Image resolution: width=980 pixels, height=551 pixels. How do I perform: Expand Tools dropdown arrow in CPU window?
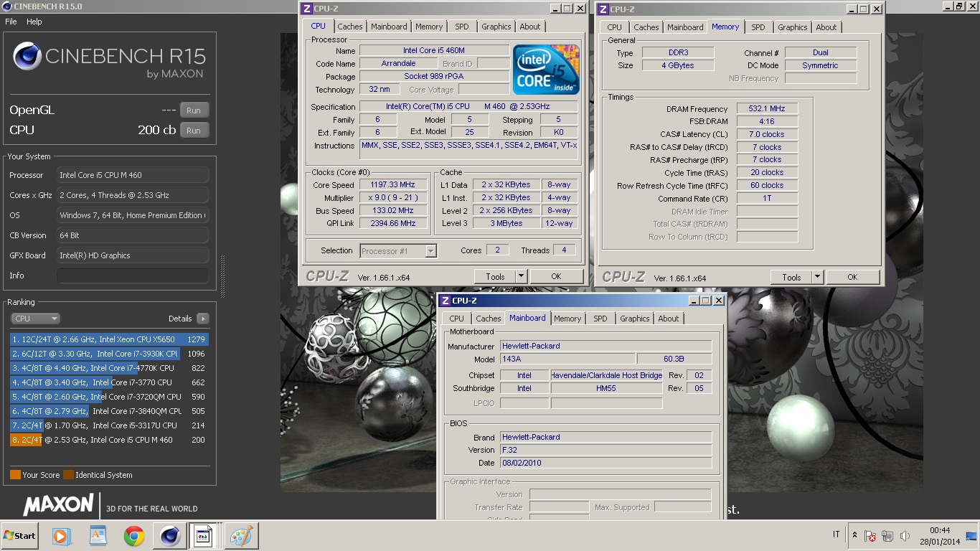tap(522, 277)
